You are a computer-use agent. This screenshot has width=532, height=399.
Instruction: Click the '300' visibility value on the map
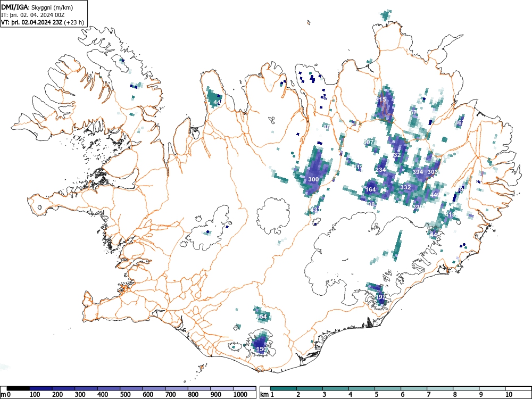[x=313, y=179]
